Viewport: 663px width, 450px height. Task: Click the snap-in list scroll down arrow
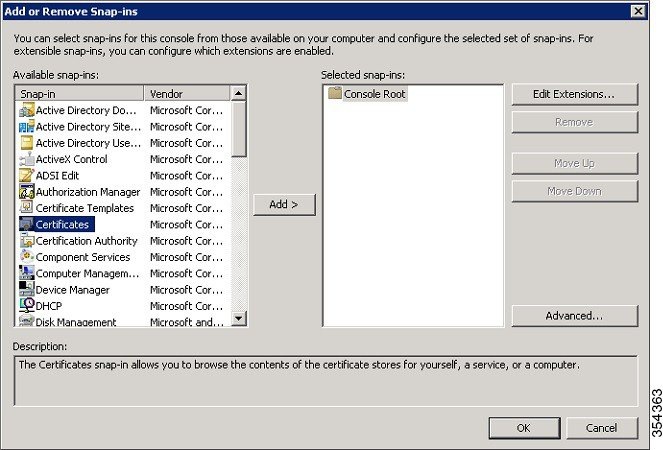(239, 318)
